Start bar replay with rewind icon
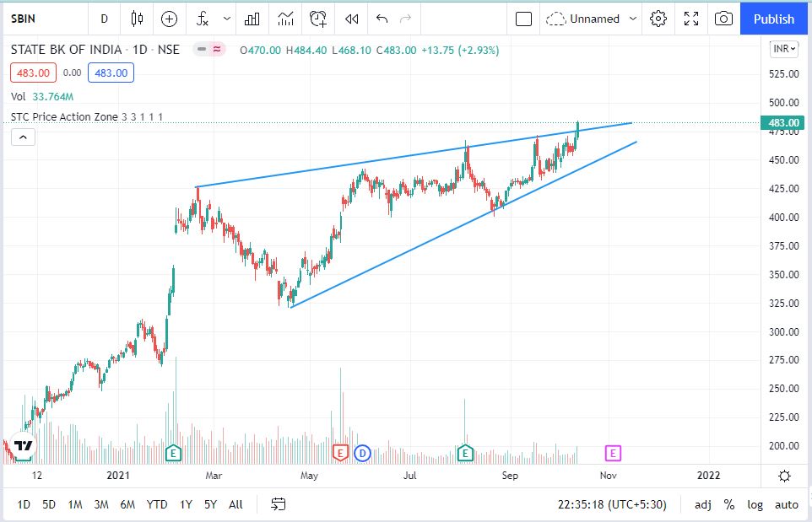The image size is (812, 522). 352,19
